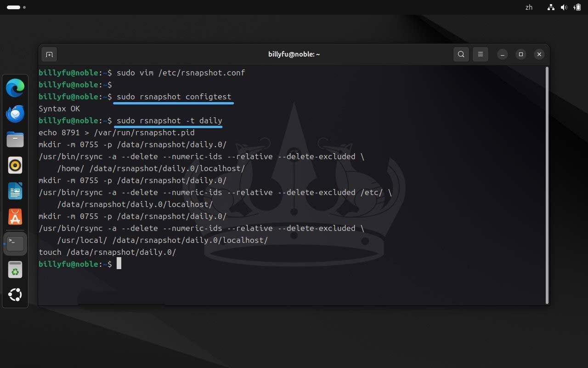588x368 pixels.
Task: Open network status icon in top bar
Action: coord(551,7)
